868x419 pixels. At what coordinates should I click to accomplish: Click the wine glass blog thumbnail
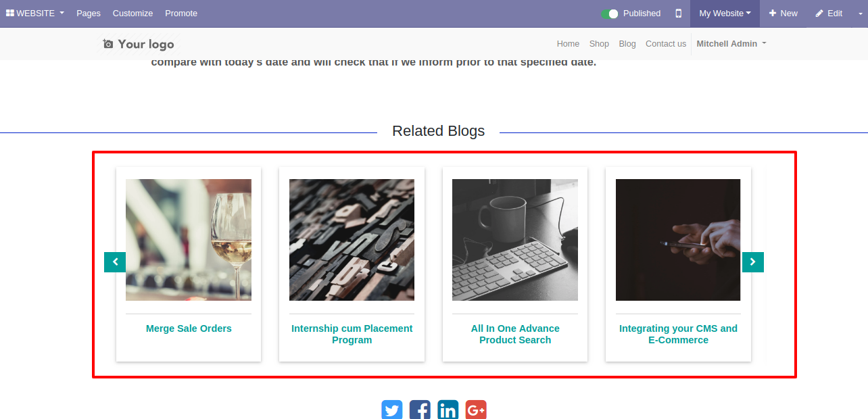pyautogui.click(x=189, y=240)
